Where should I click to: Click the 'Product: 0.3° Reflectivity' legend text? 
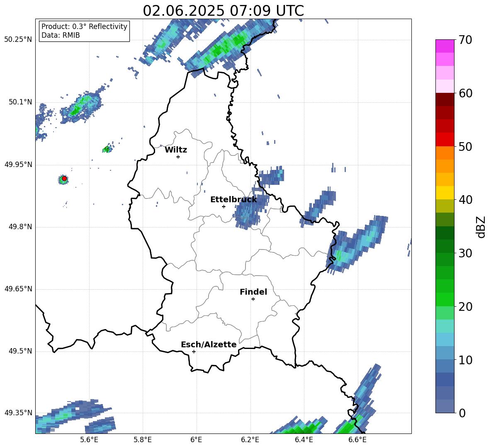(84, 27)
